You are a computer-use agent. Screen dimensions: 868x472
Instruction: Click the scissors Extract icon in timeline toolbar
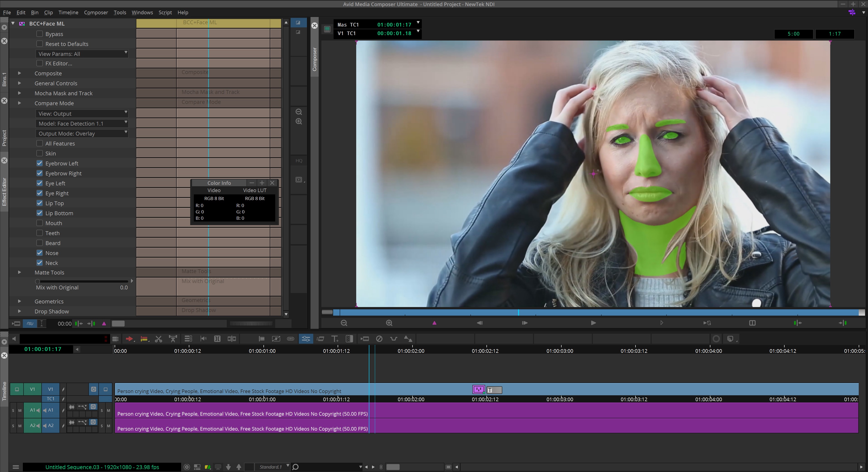coord(158,339)
